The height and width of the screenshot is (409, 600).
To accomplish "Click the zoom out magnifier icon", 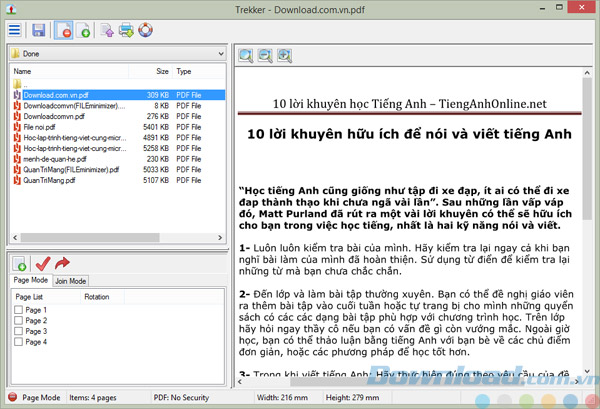I will [x=266, y=55].
